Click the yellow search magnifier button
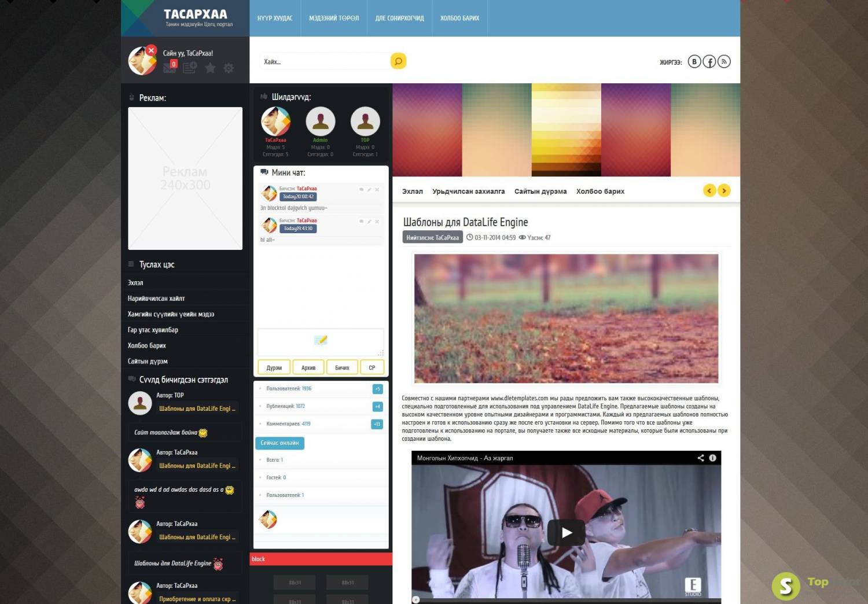Image resolution: width=868 pixels, height=604 pixels. pyautogui.click(x=398, y=61)
